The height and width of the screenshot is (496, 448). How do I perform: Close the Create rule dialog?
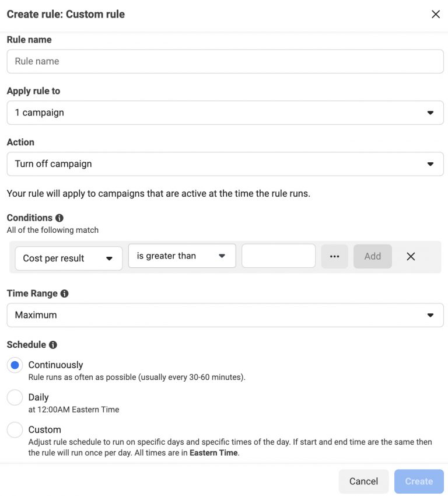pyautogui.click(x=436, y=14)
